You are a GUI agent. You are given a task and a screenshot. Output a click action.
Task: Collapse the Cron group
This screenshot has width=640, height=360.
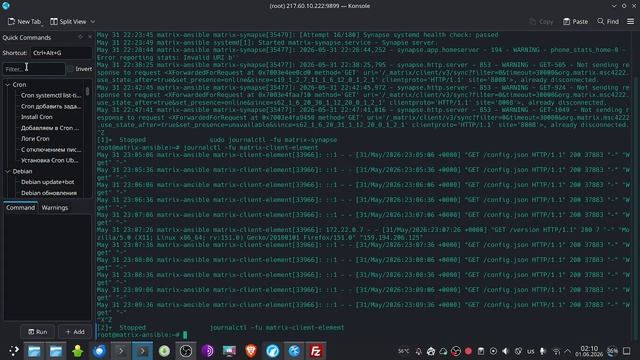pos(7,84)
